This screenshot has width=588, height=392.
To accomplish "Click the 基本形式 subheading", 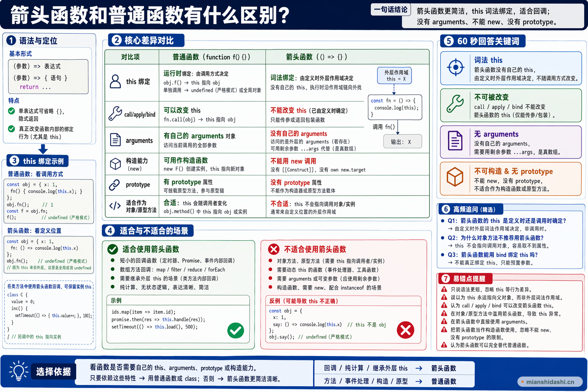I will pyautogui.click(x=21, y=54).
